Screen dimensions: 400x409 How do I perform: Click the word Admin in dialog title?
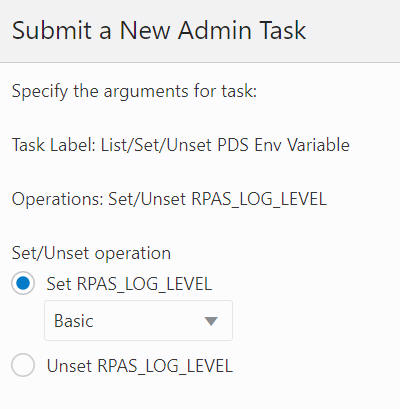tap(215, 30)
